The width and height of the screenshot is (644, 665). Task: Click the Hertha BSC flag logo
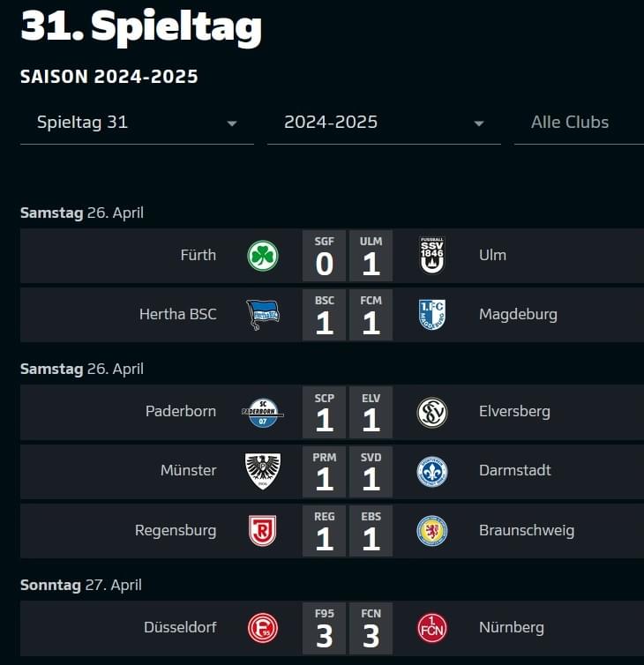click(263, 315)
